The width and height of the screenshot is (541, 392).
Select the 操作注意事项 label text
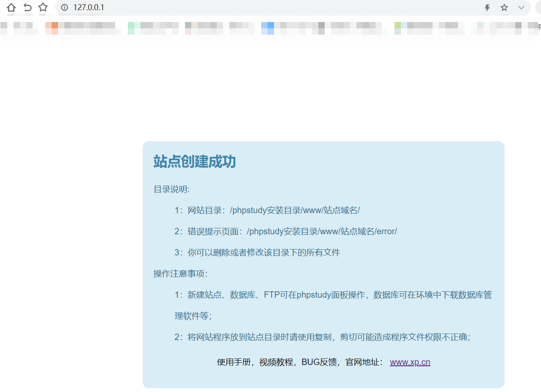181,274
